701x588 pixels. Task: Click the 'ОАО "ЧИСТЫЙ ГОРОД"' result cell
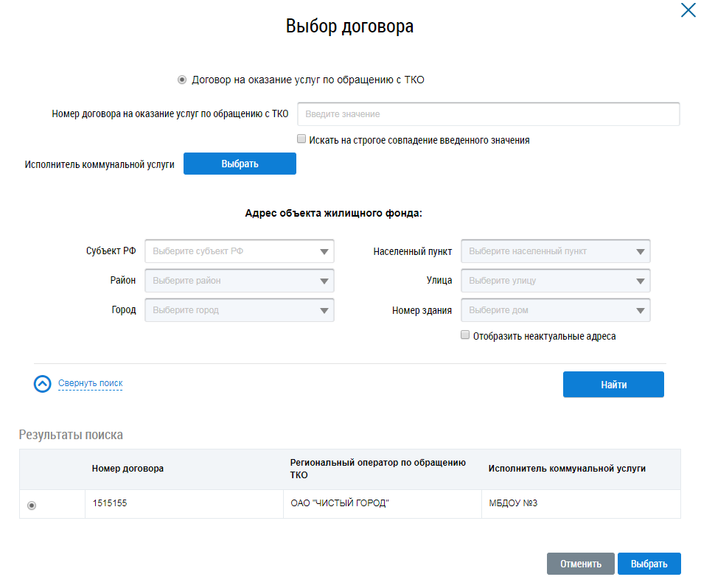pyautogui.click(x=340, y=504)
